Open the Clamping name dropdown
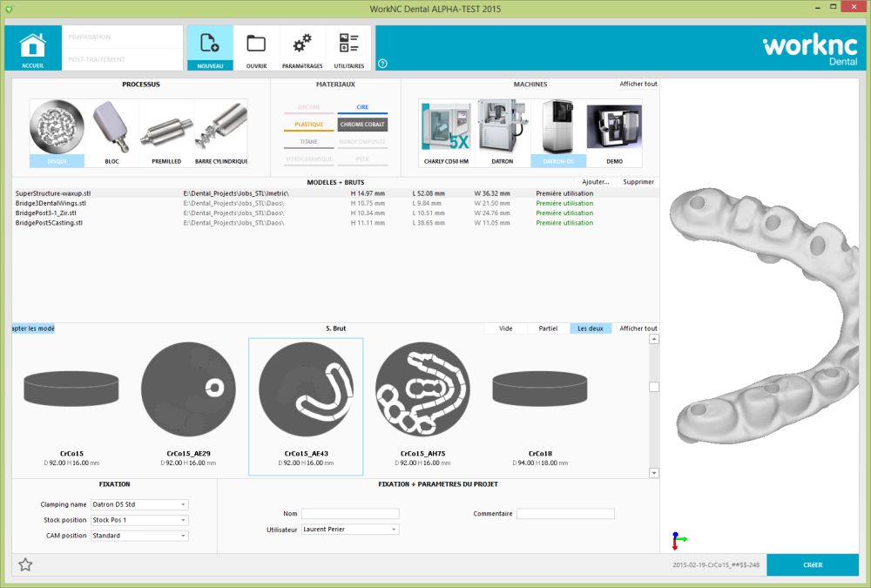The height and width of the screenshot is (588, 871). pos(139,504)
